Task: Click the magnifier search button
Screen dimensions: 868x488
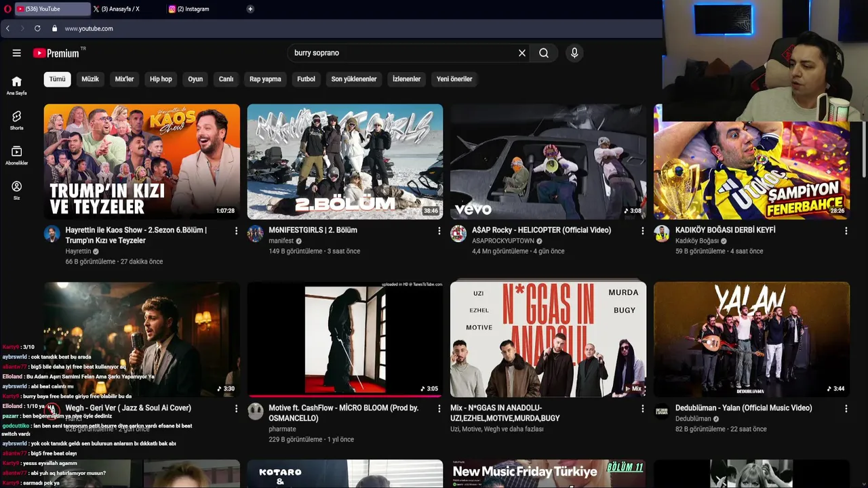Action: (544, 53)
